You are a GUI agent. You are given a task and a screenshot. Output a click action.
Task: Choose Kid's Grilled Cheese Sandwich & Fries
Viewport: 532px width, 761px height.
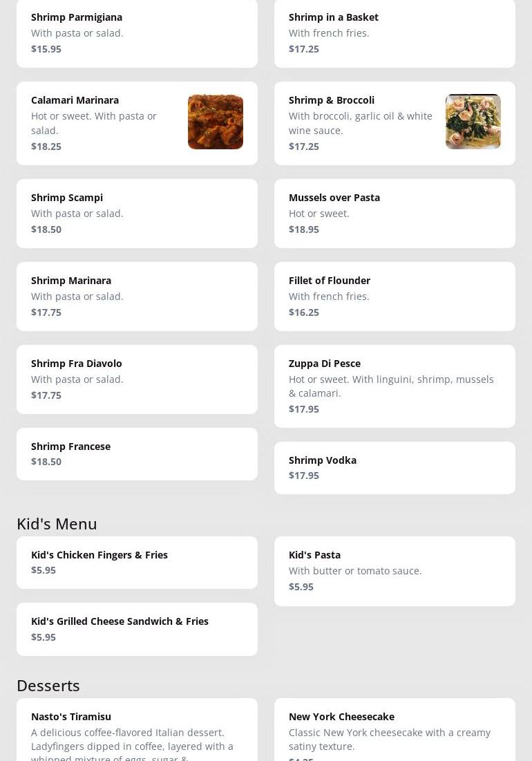point(137,629)
